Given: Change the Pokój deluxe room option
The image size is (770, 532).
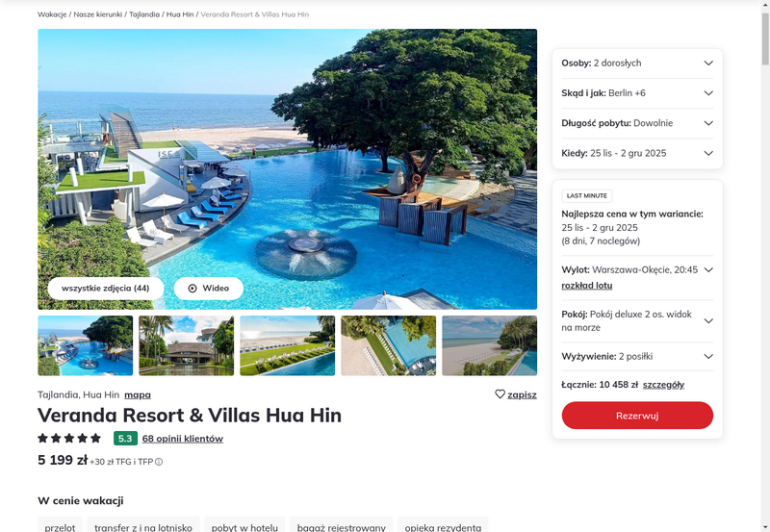Looking at the screenshot, I should 637,321.
